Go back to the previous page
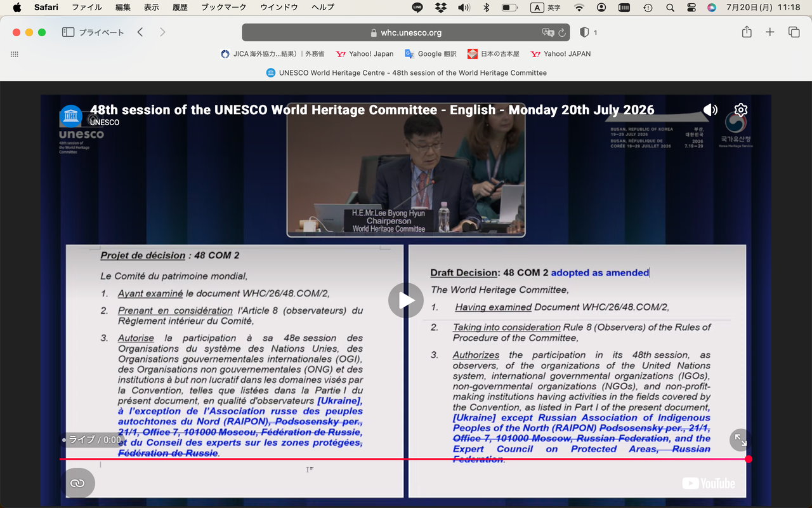Viewport: 812px width, 508px height. point(140,32)
